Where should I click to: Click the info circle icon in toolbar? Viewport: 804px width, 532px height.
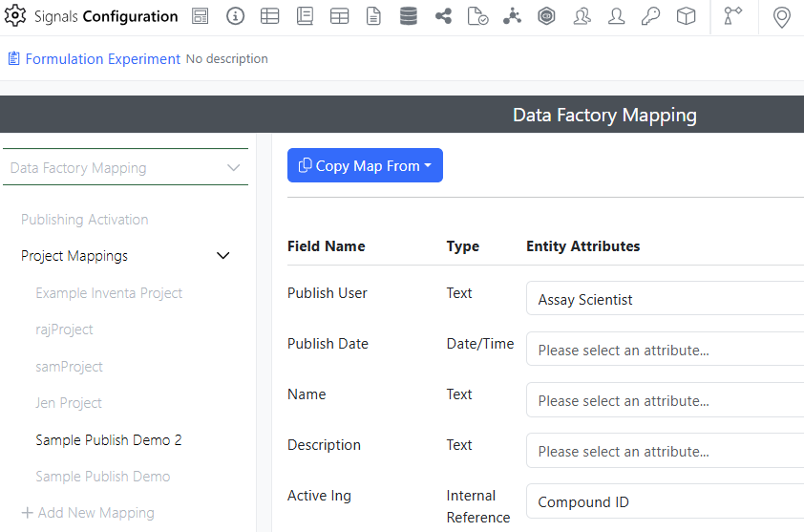235,16
